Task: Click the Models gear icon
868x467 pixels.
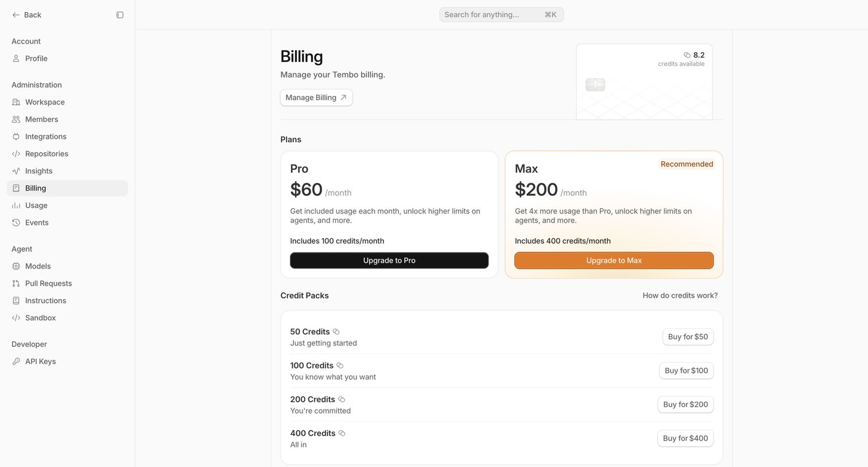Action: point(16,266)
